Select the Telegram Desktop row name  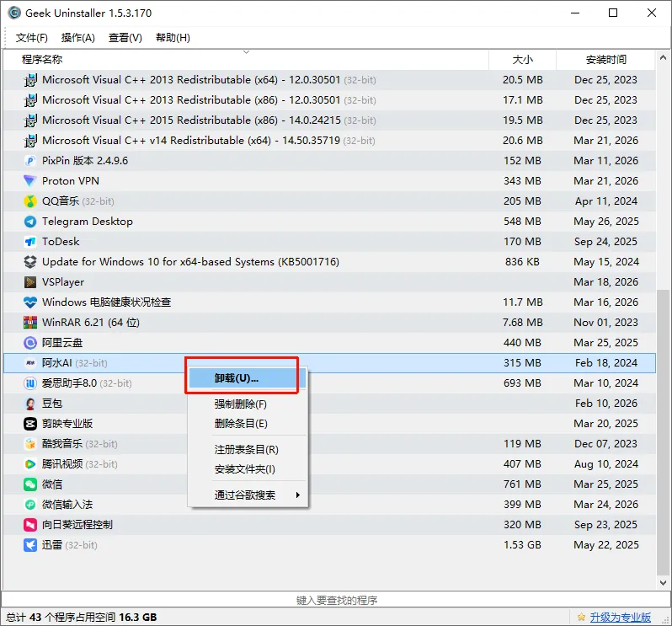pos(88,222)
